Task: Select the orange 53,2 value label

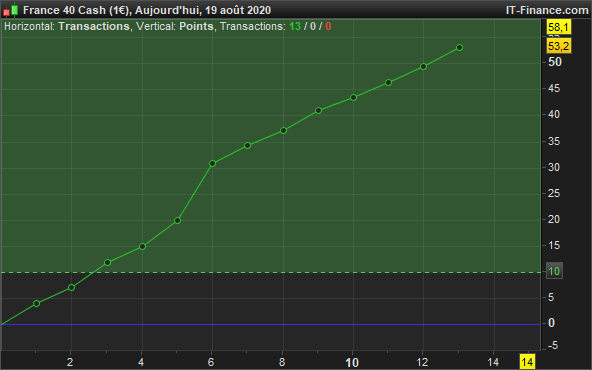Action: pyautogui.click(x=558, y=46)
